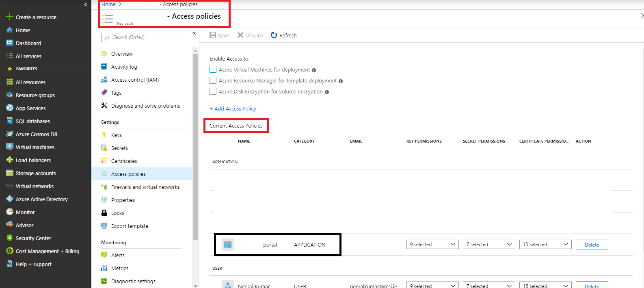Image resolution: width=644 pixels, height=288 pixels.
Task: Open Load balancers icon
Action: [x=10, y=160]
